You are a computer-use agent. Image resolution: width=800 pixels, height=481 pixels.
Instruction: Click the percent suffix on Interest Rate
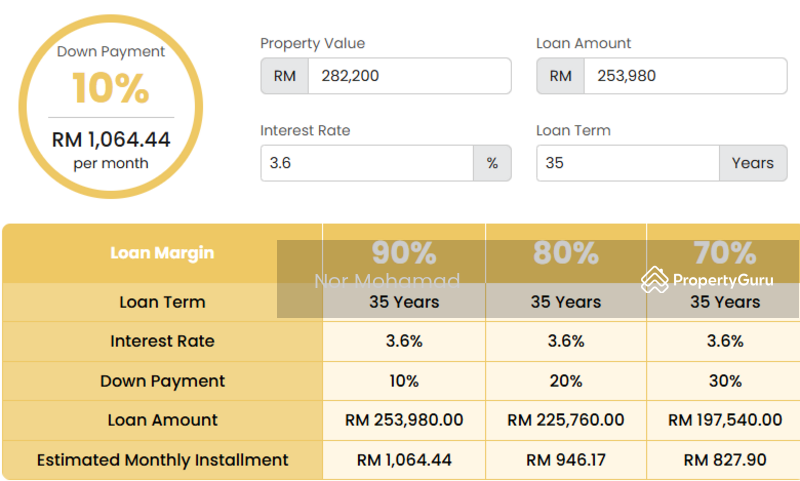(492, 163)
